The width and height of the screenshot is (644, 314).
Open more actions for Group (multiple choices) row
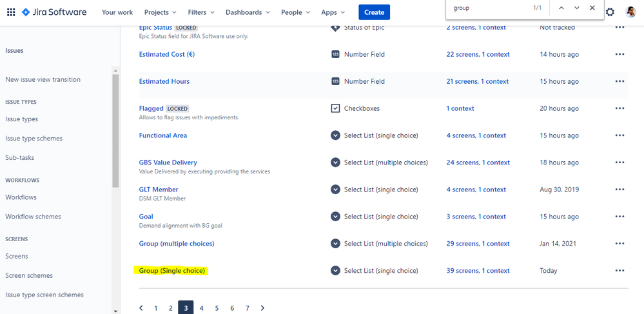pos(620,244)
